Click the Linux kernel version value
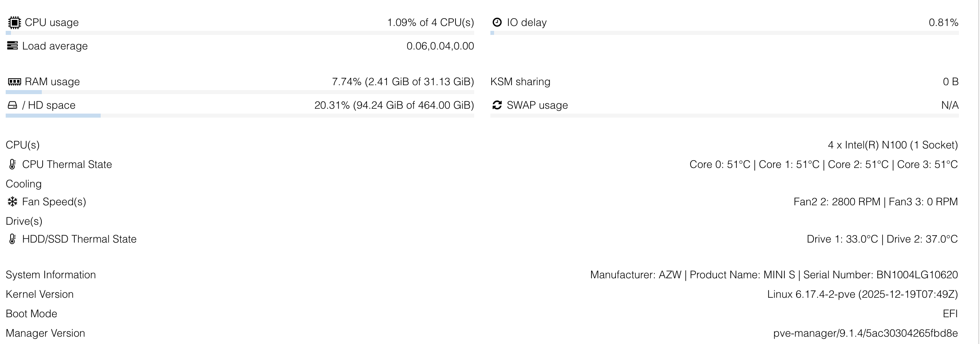Viewport: 980px width, 344px height. tap(862, 294)
